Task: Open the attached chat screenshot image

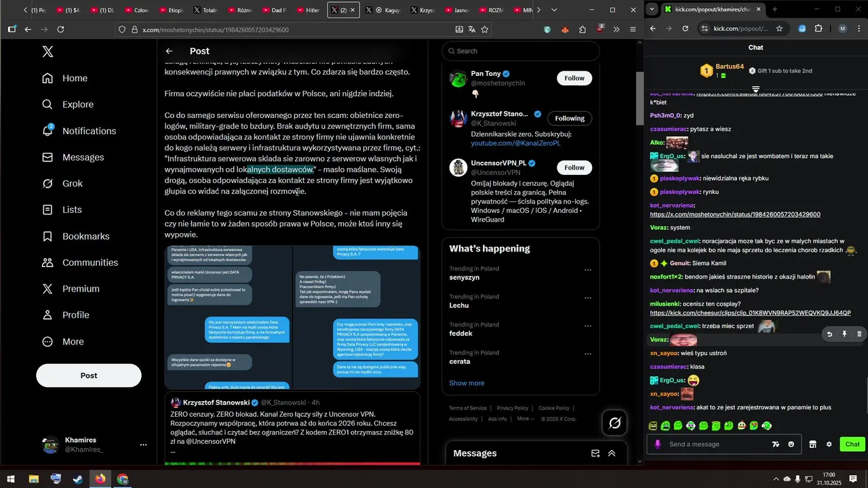Action: coord(292,318)
